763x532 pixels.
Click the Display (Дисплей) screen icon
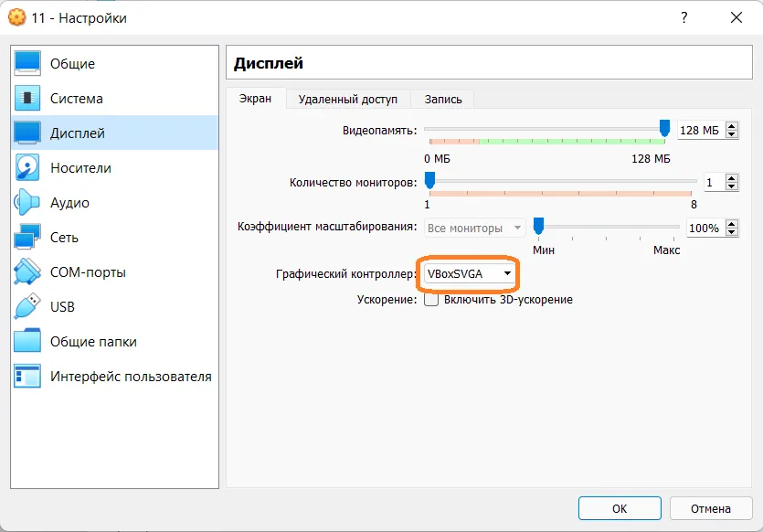[27, 133]
